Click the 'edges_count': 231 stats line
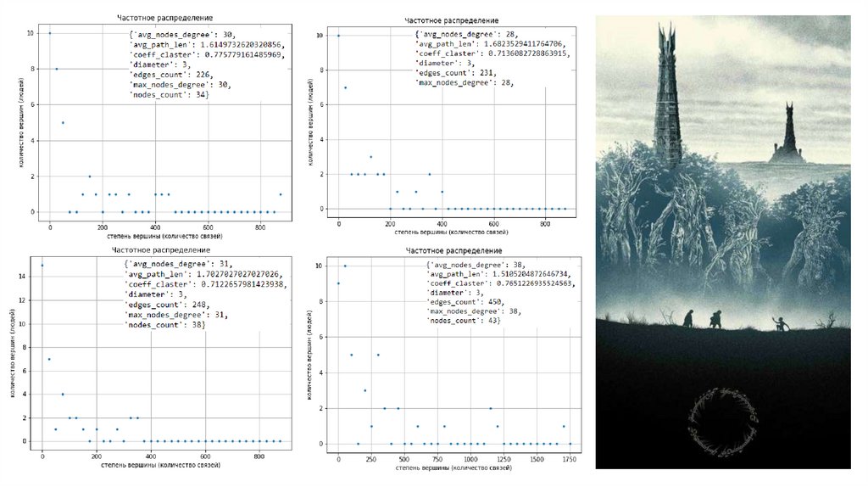This screenshot has height=487, width=868. coord(454,74)
